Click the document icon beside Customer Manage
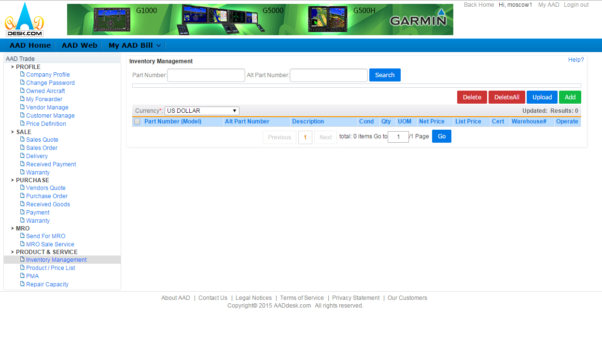 (x=22, y=115)
